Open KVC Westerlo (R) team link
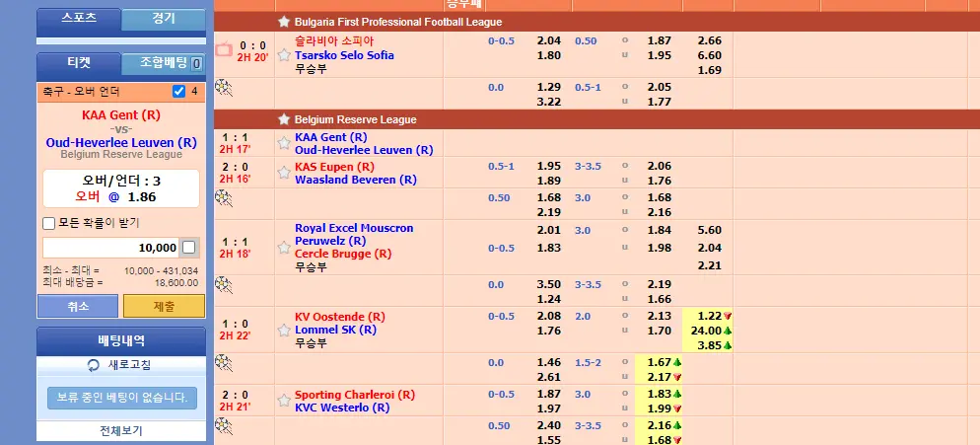980x445 pixels. 342,408
